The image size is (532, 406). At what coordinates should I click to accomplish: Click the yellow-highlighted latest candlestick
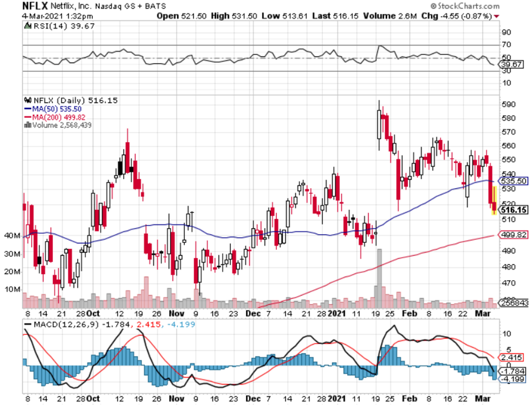pyautogui.click(x=494, y=200)
